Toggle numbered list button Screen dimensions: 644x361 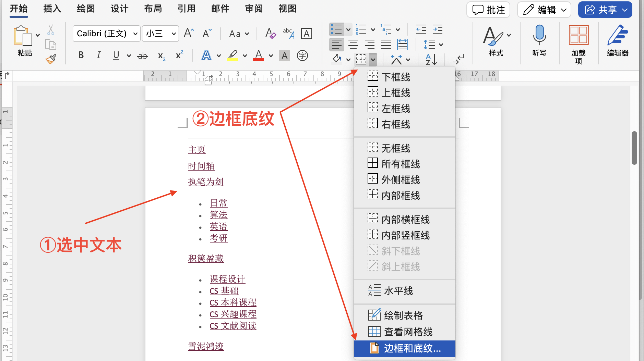pos(361,29)
